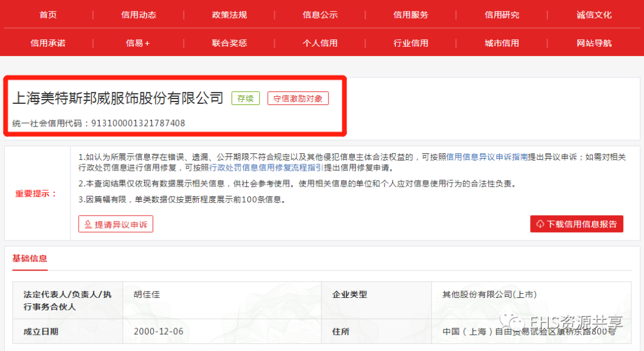Go to 政策法规 section

point(229,15)
